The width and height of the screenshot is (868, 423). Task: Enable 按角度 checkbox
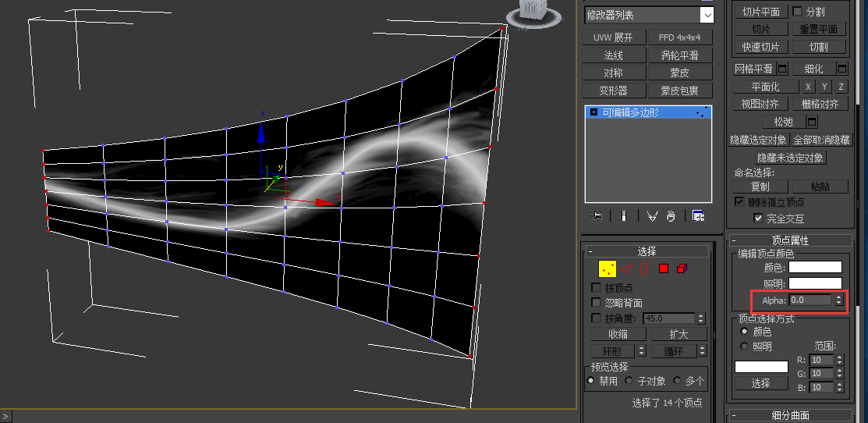click(596, 318)
